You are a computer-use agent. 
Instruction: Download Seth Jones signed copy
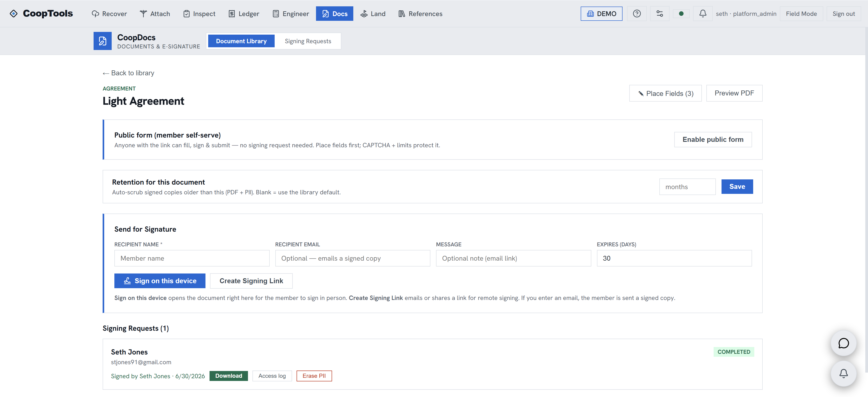click(229, 376)
